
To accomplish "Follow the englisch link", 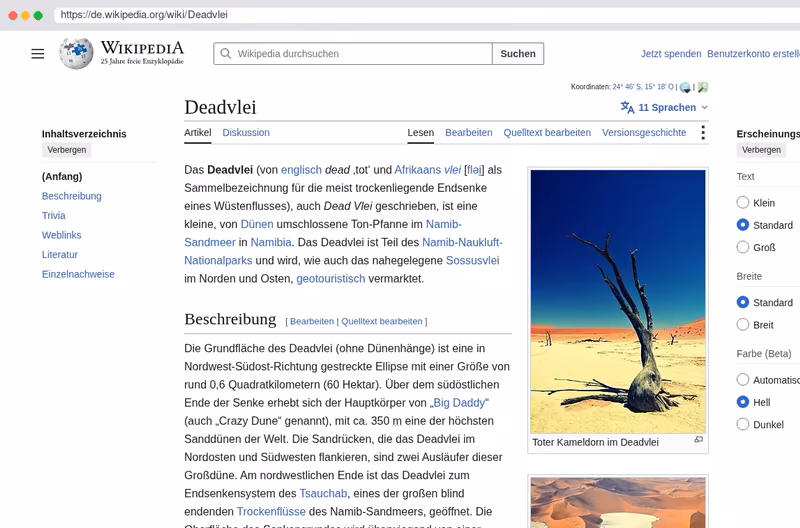I will tap(301, 170).
